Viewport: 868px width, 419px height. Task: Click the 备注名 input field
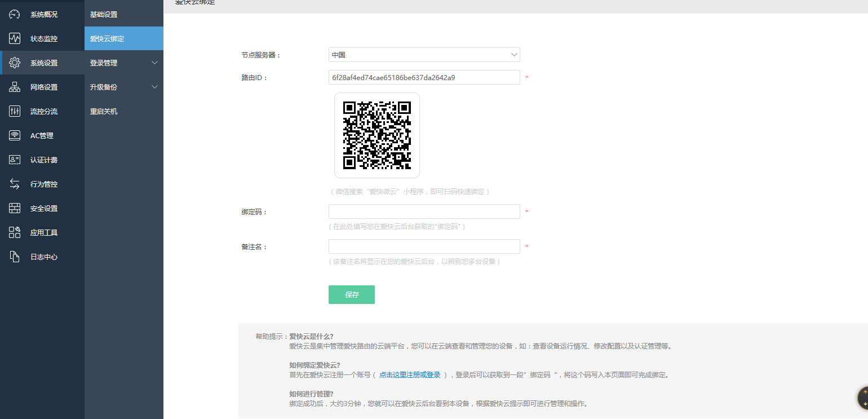424,246
